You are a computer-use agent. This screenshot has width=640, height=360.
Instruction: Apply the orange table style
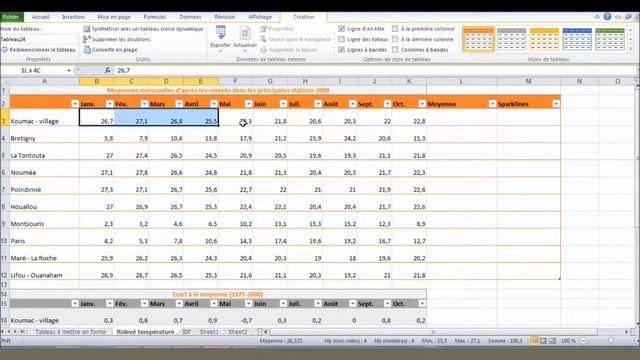point(479,40)
